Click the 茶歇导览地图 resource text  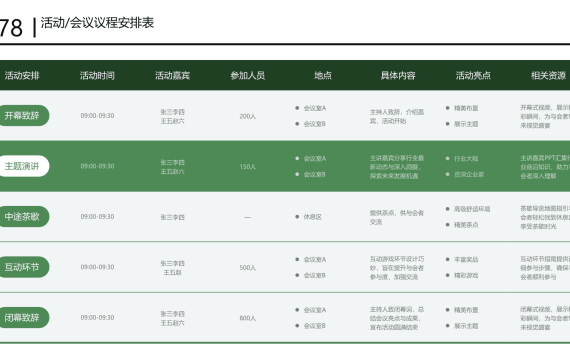[545, 217]
